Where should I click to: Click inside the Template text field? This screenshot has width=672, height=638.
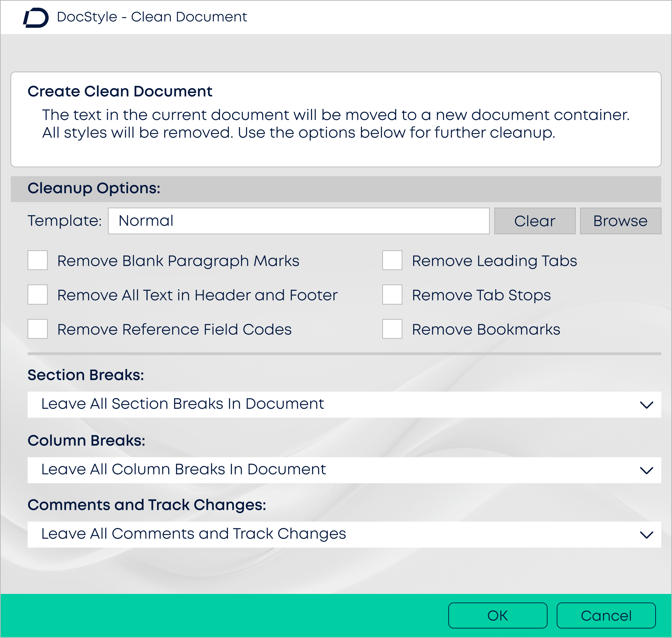click(299, 221)
